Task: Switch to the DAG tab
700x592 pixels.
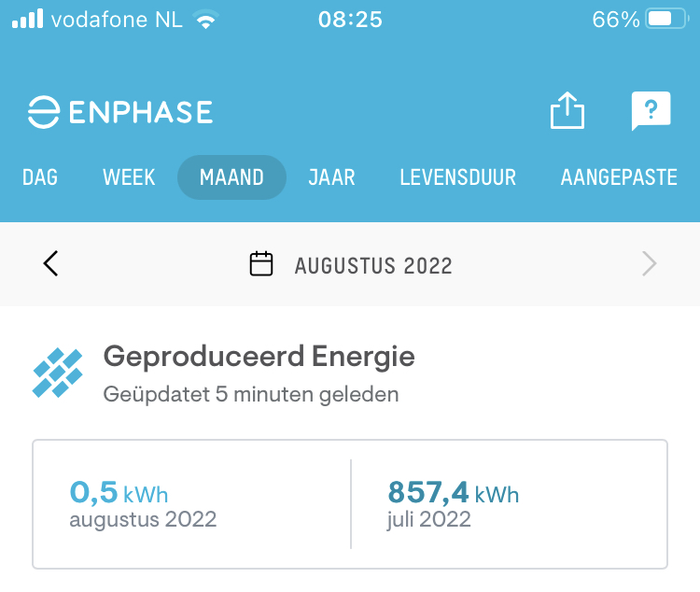Action: (40, 177)
